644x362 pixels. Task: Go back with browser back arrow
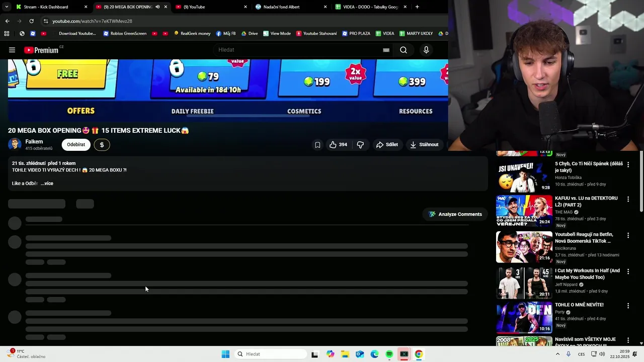[x=7, y=21]
